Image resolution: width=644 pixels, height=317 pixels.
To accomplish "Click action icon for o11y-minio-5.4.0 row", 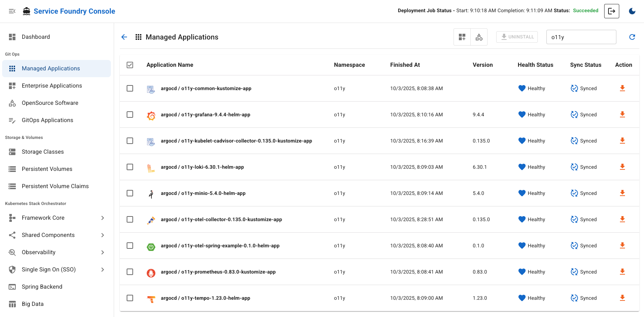I will point(622,193).
